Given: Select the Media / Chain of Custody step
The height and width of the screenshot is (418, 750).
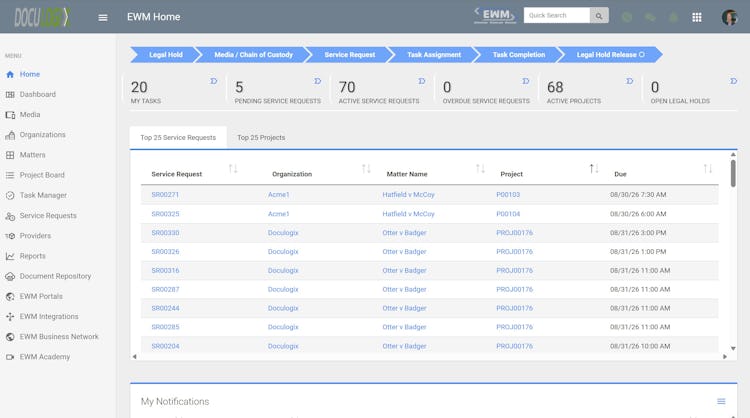Looking at the screenshot, I should tap(254, 55).
